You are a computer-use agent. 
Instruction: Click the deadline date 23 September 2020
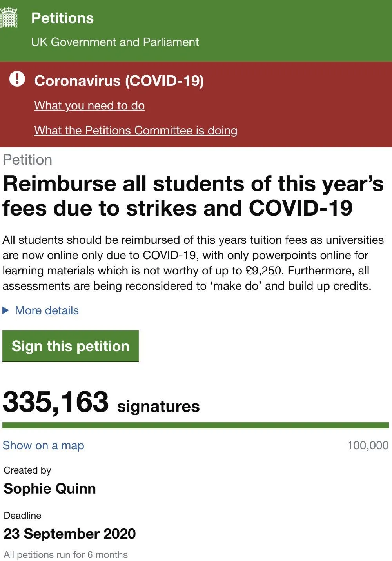point(70,534)
